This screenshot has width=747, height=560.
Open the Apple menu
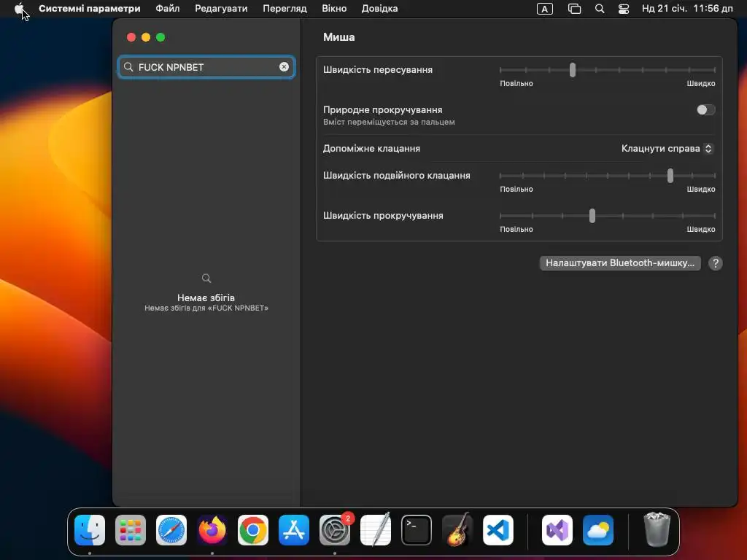[x=18, y=8]
